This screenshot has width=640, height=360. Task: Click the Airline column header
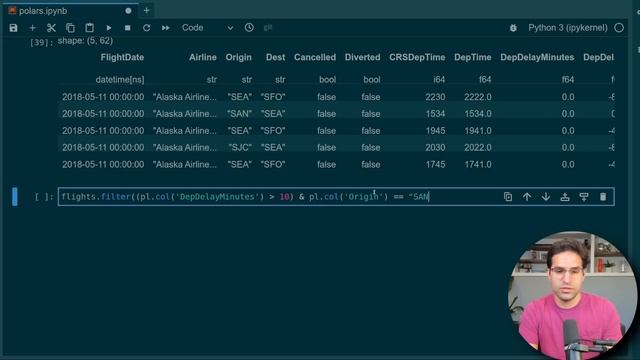[202, 58]
